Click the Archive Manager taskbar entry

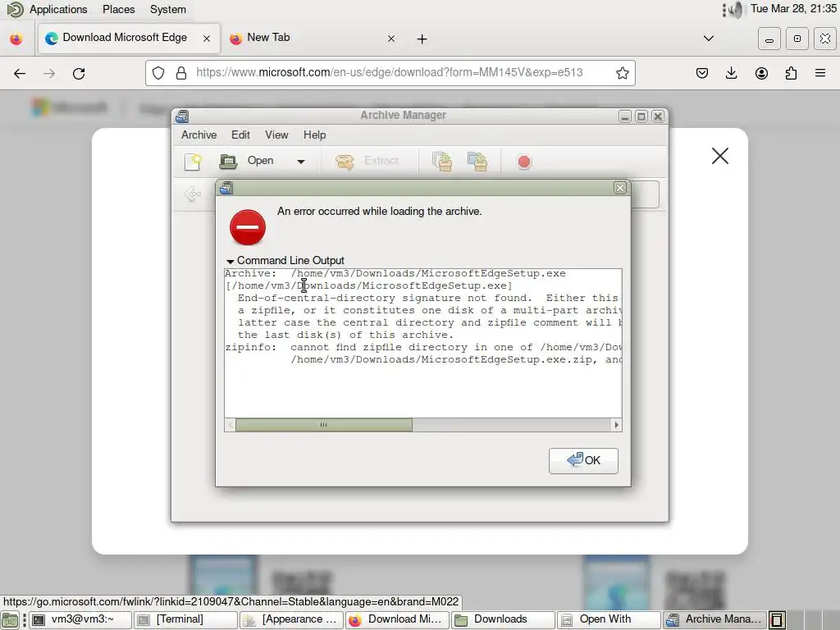pyautogui.click(x=714, y=620)
